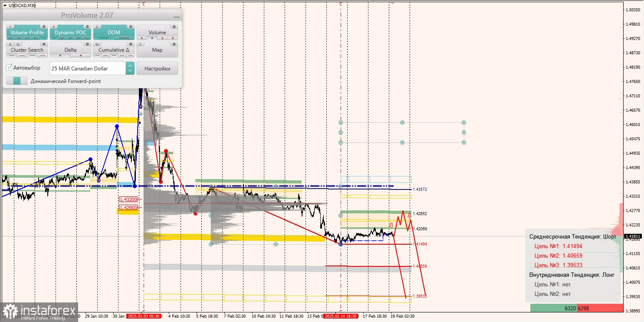Open DOM gear settings
644x322 pixels.
tap(131, 27)
